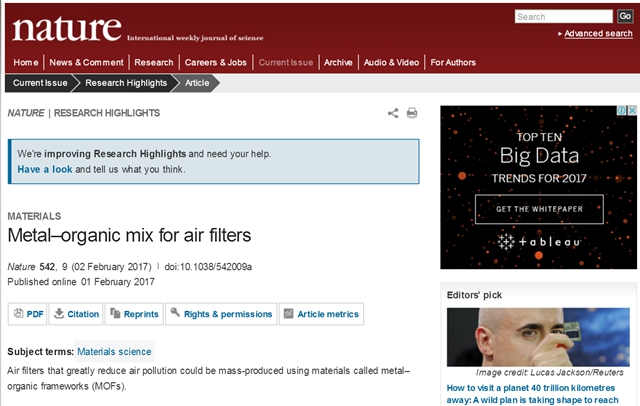Click the print icon above the article
Image resolution: width=640 pixels, height=406 pixels.
pyautogui.click(x=411, y=113)
